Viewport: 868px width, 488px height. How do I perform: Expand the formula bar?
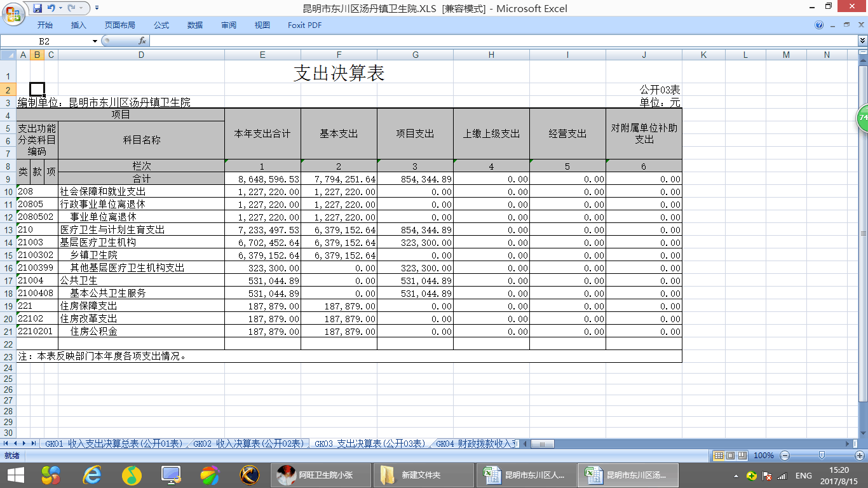(862, 41)
